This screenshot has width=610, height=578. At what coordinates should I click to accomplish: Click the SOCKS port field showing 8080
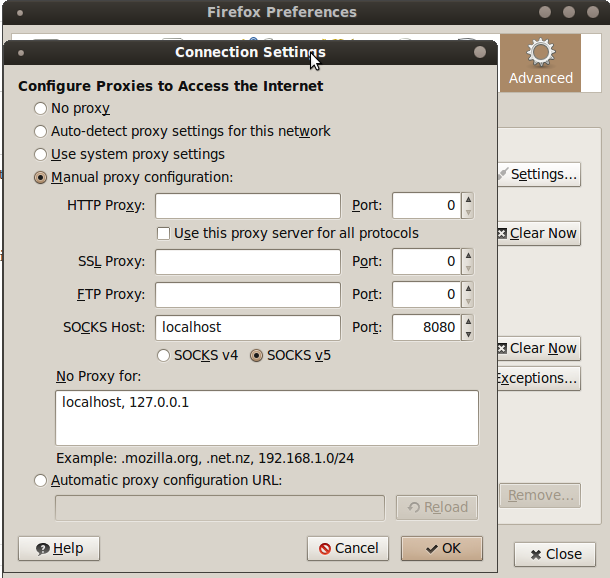[426, 328]
